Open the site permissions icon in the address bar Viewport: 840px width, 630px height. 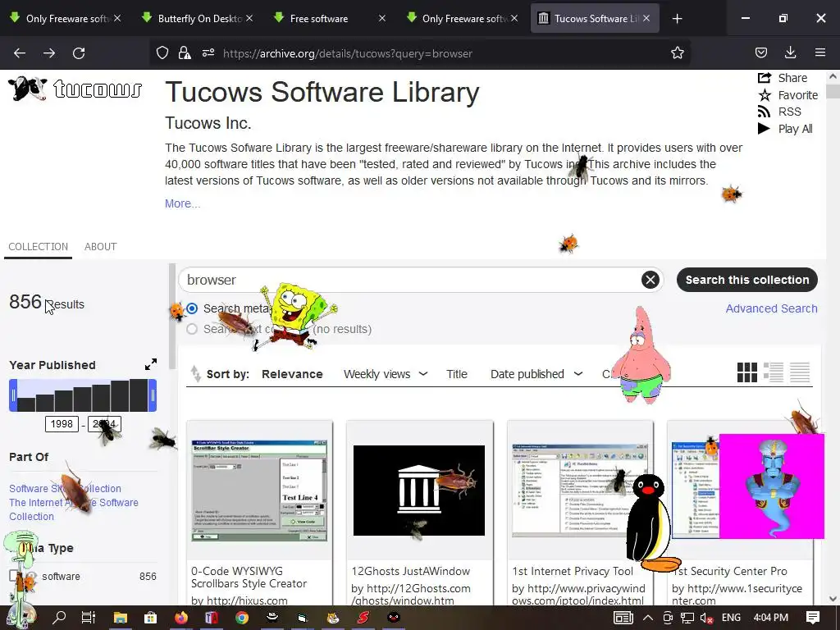[x=208, y=53]
